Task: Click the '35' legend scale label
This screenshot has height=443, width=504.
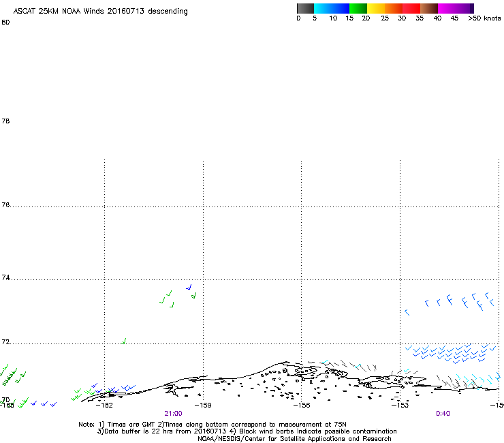Action: click(x=420, y=18)
